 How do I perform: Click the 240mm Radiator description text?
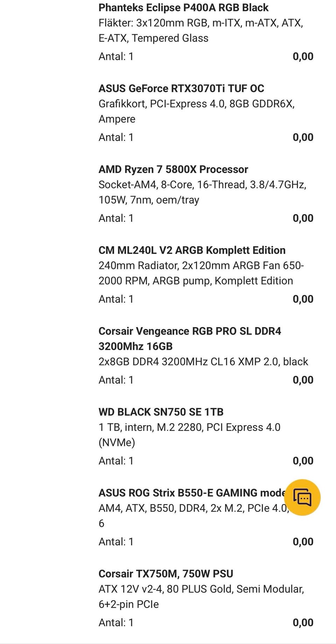tap(201, 273)
